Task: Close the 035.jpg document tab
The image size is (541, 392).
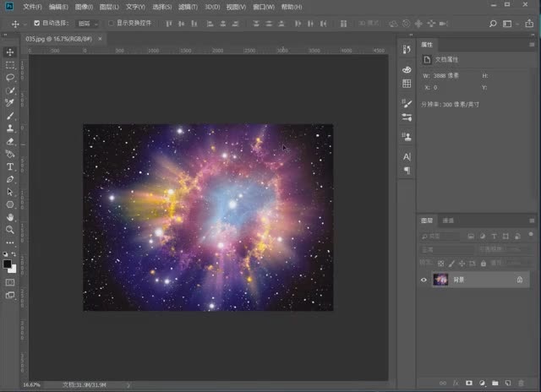Action: click(x=100, y=39)
